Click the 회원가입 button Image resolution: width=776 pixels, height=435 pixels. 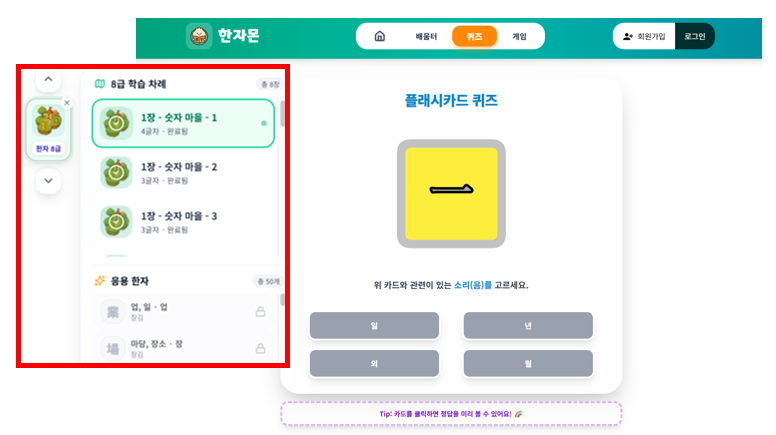coord(644,36)
